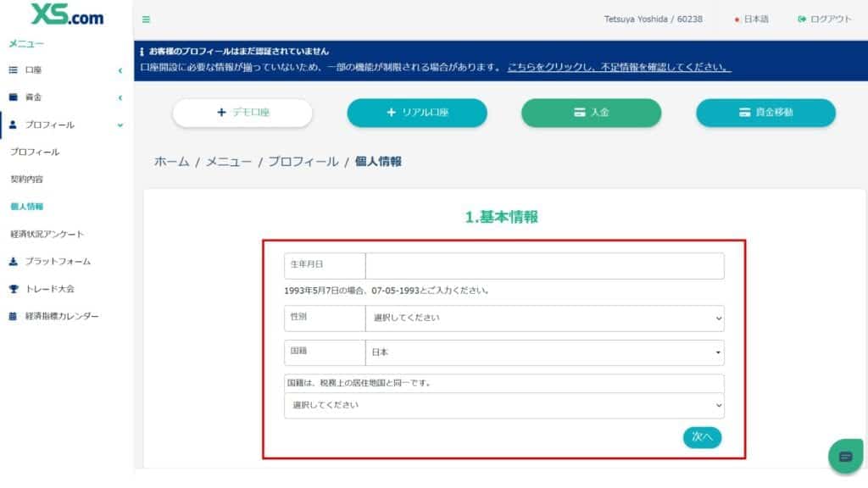Click the 経済指標カレンダー calendar icon
This screenshot has height=488, width=868.
13,316
